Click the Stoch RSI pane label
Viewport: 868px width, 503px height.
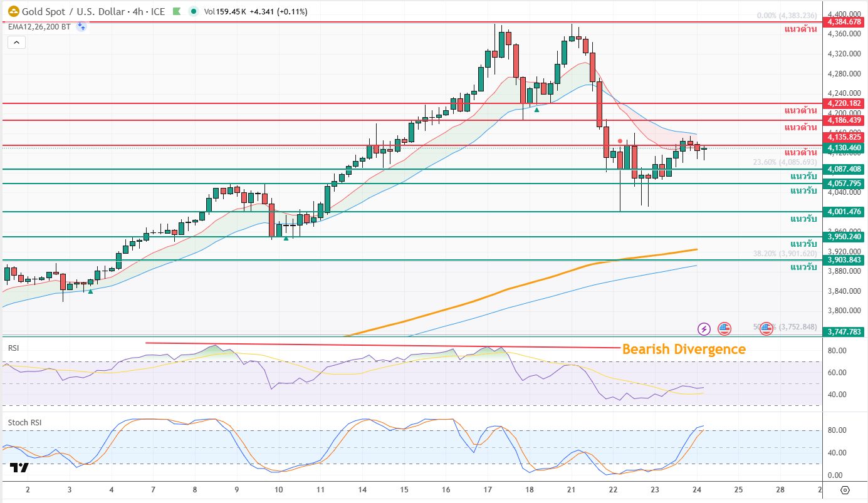(26, 423)
